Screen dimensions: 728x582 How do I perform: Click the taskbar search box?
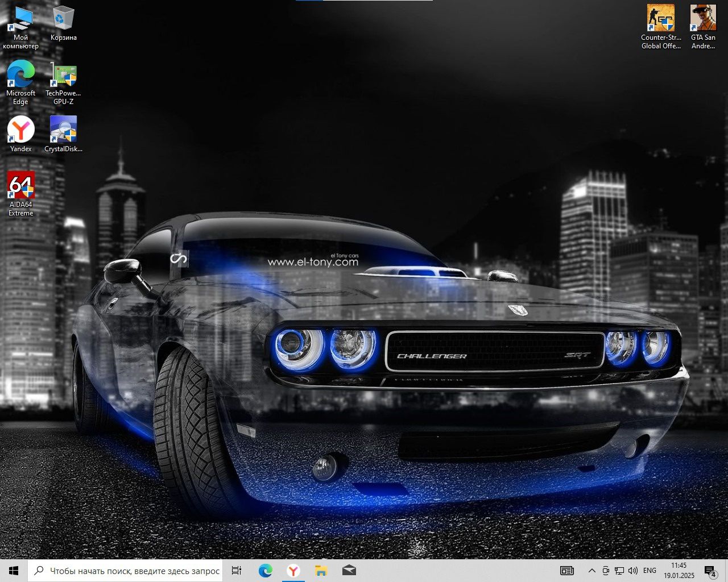[125, 571]
